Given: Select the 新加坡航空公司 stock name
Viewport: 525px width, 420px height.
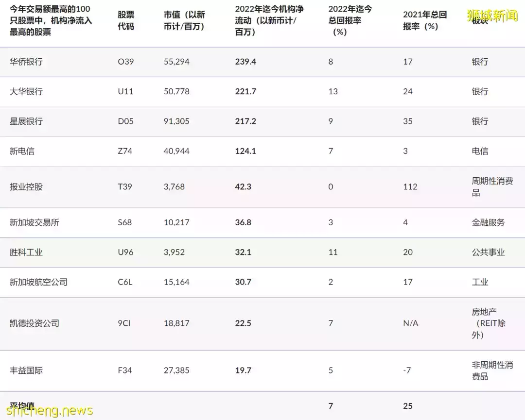Looking at the screenshot, I should click(38, 282).
